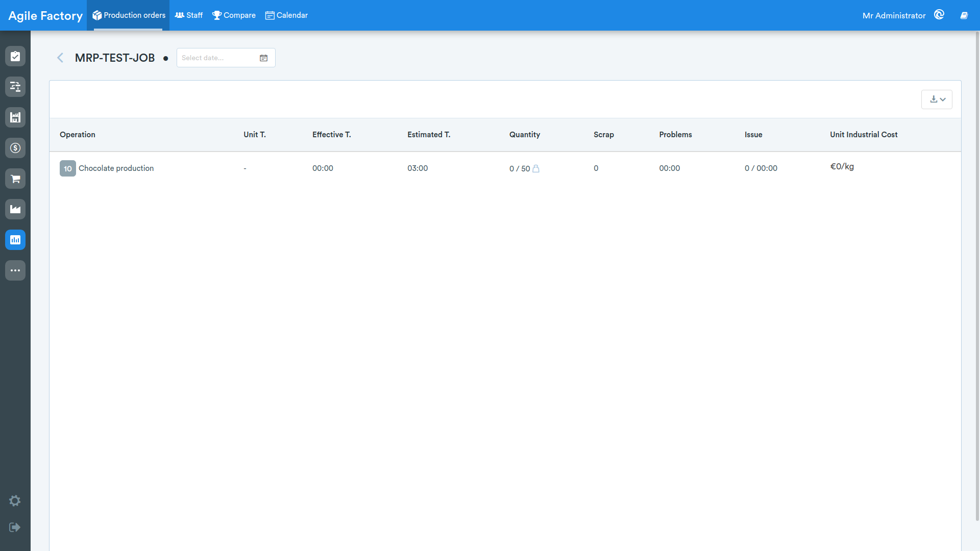
Task: Open settings gear in sidebar
Action: [x=15, y=500]
